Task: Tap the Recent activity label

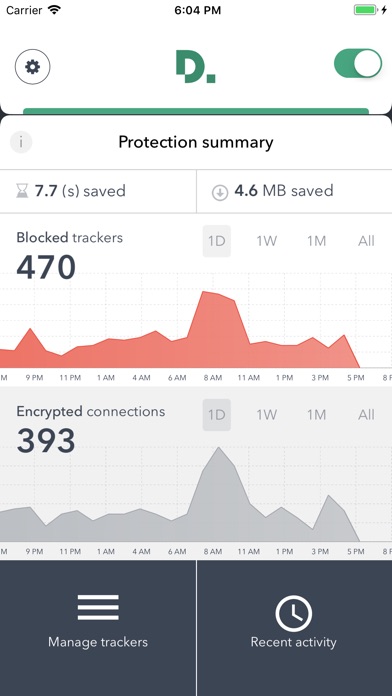Action: 293,642
